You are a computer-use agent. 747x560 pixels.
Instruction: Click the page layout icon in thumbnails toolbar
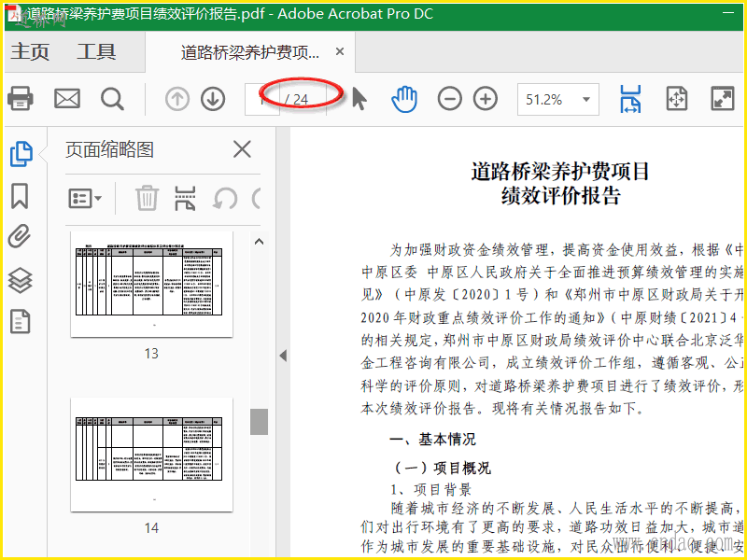click(185, 198)
